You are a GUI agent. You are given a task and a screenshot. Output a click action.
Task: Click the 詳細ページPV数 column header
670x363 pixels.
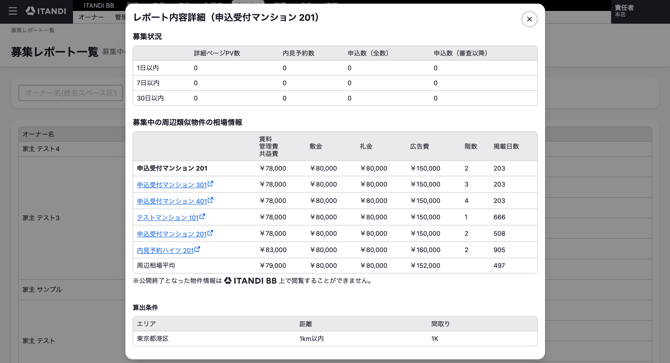tap(217, 53)
